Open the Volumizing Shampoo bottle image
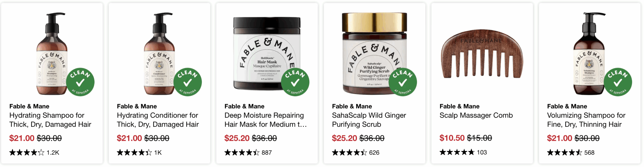 point(589,54)
